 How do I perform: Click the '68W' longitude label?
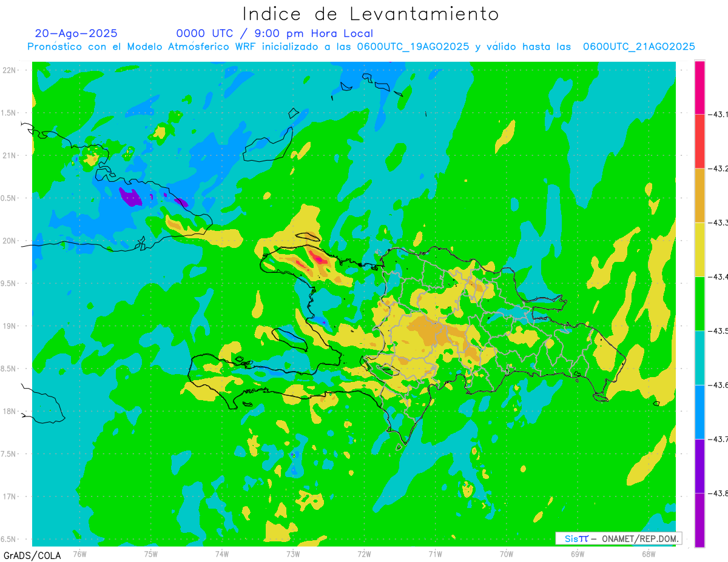pos(649,554)
